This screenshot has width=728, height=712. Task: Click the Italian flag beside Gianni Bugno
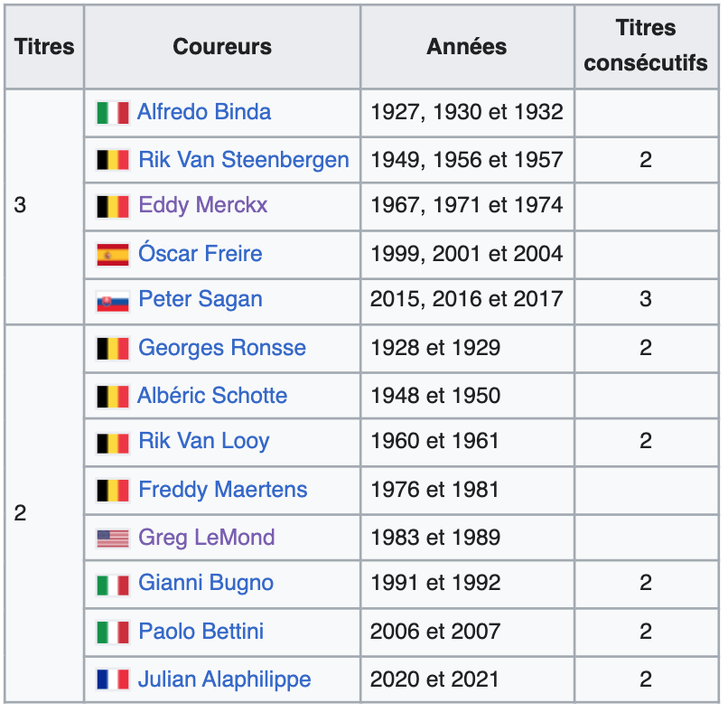click(113, 585)
